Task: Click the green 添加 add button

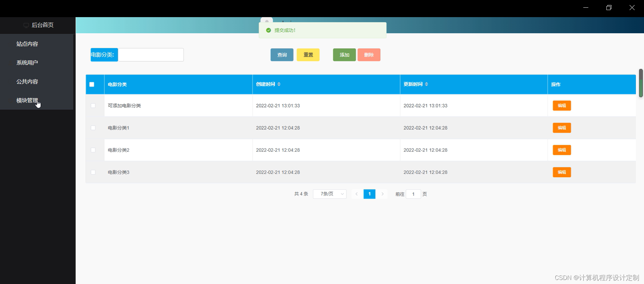Action: click(344, 55)
